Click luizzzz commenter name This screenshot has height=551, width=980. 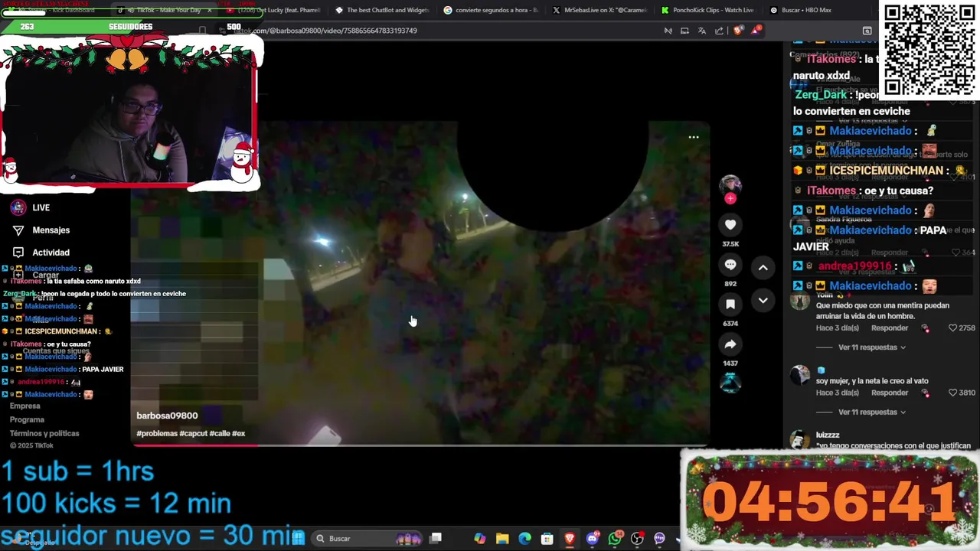pos(828,435)
